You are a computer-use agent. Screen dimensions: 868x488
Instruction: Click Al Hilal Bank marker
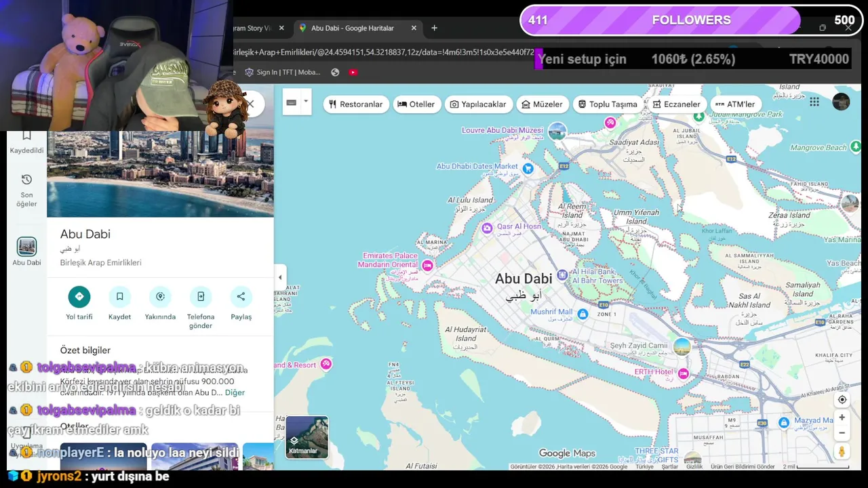coord(561,275)
